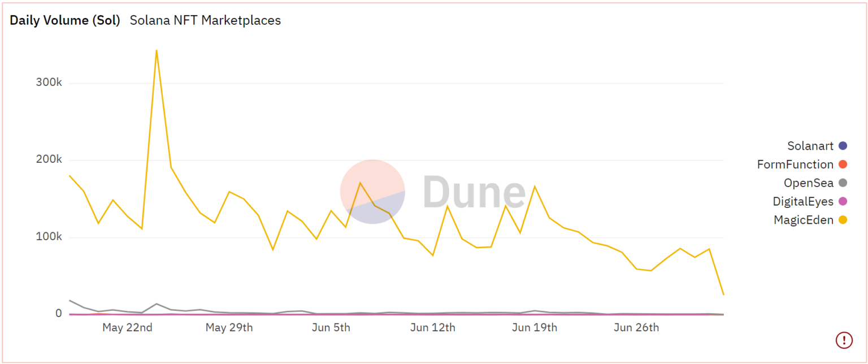Click the 300k y-axis label
The height and width of the screenshot is (364, 868).
click(x=49, y=83)
